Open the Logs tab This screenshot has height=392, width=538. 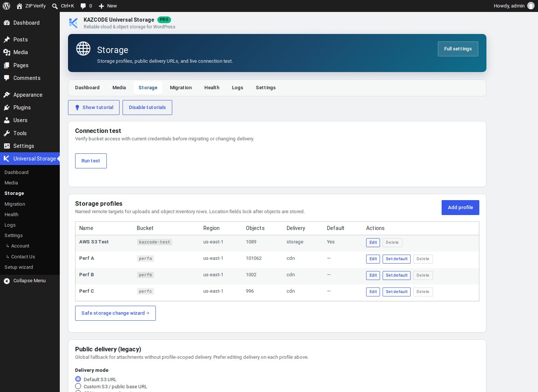click(x=238, y=88)
